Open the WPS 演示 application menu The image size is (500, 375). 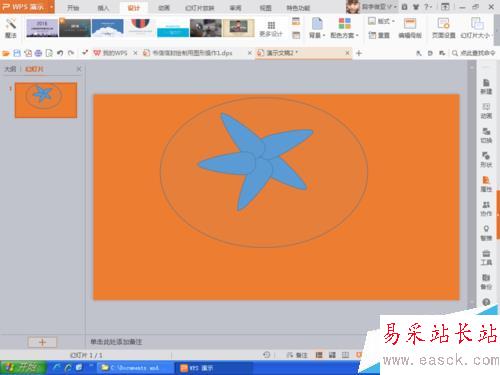click(27, 7)
